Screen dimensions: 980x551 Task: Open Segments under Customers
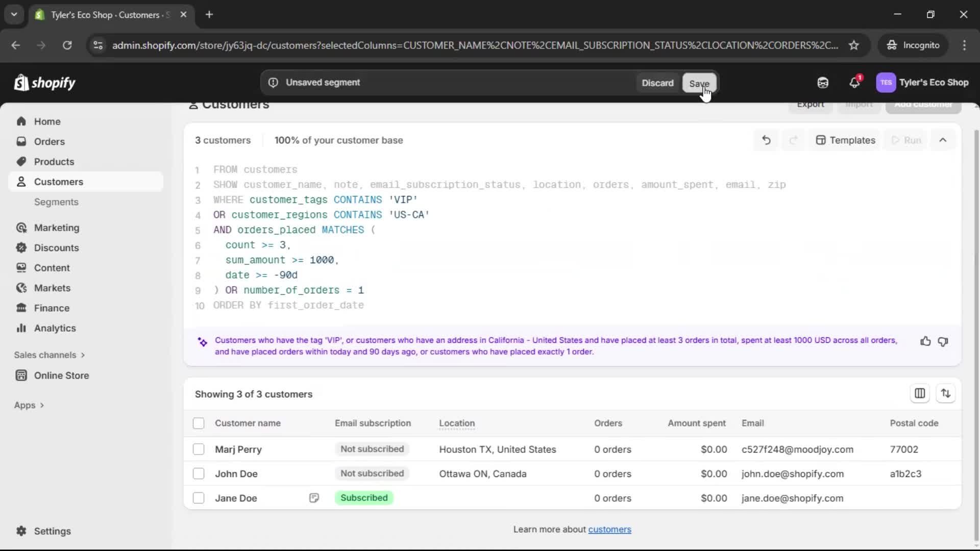click(x=56, y=202)
